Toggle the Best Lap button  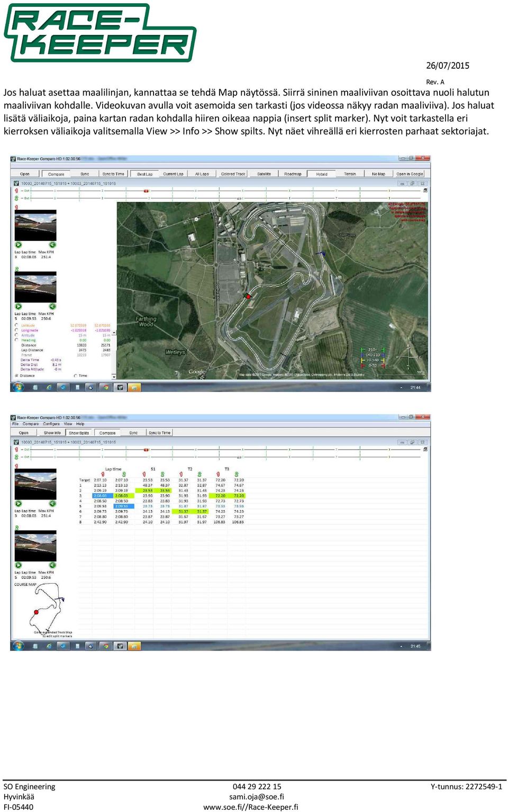click(144, 174)
